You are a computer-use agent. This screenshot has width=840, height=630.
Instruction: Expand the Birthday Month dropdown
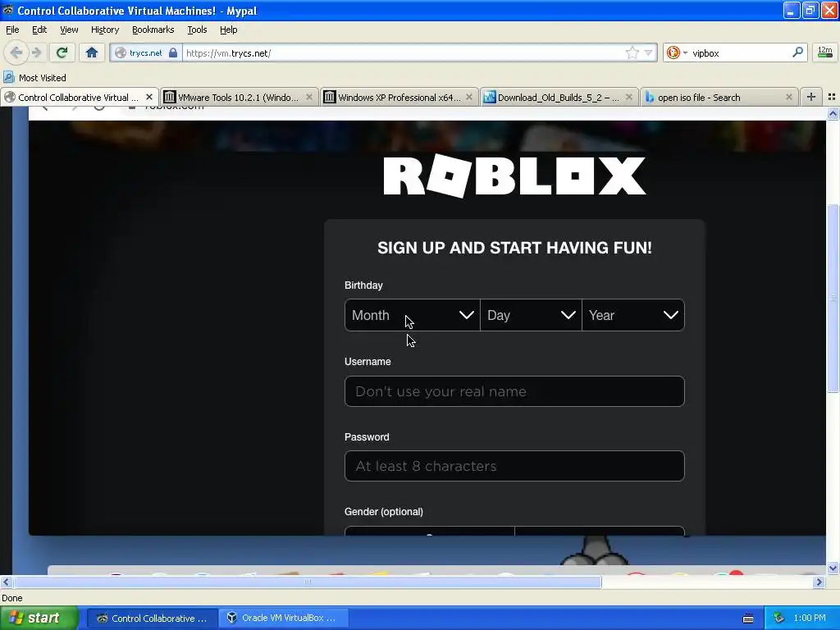click(x=413, y=315)
